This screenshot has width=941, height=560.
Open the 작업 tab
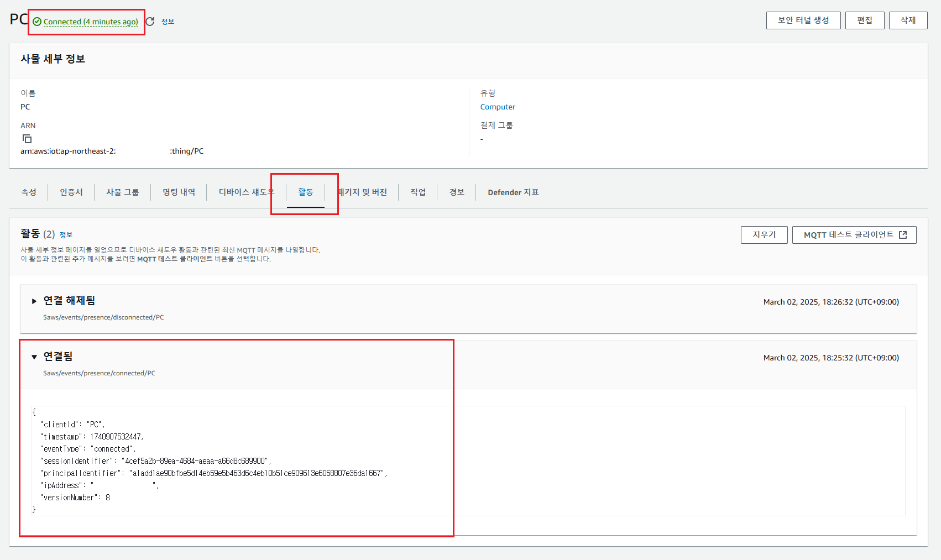pos(418,192)
